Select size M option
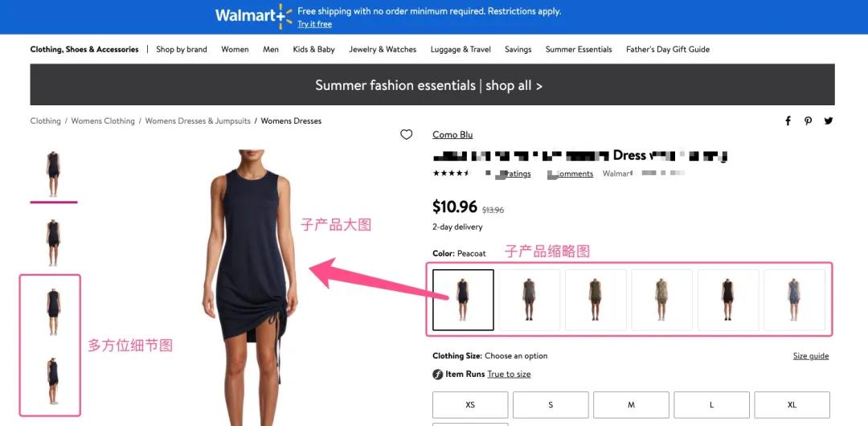The image size is (868, 426). pos(631,405)
